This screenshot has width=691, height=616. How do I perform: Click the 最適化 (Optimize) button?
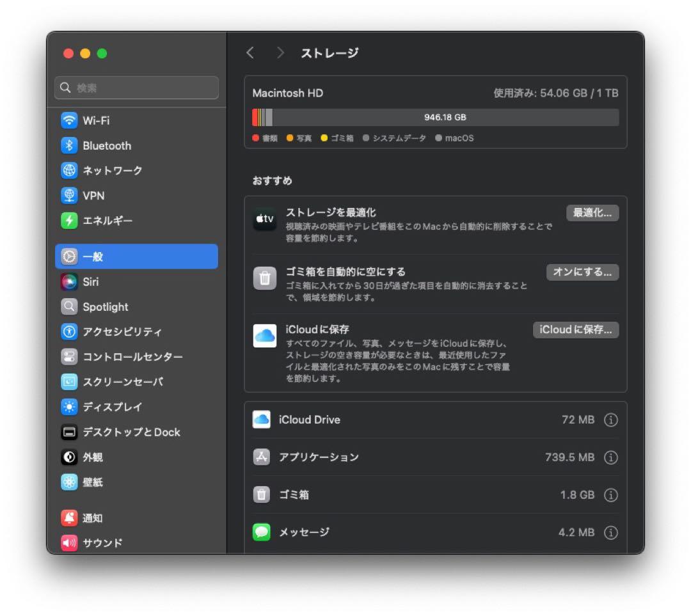click(592, 212)
